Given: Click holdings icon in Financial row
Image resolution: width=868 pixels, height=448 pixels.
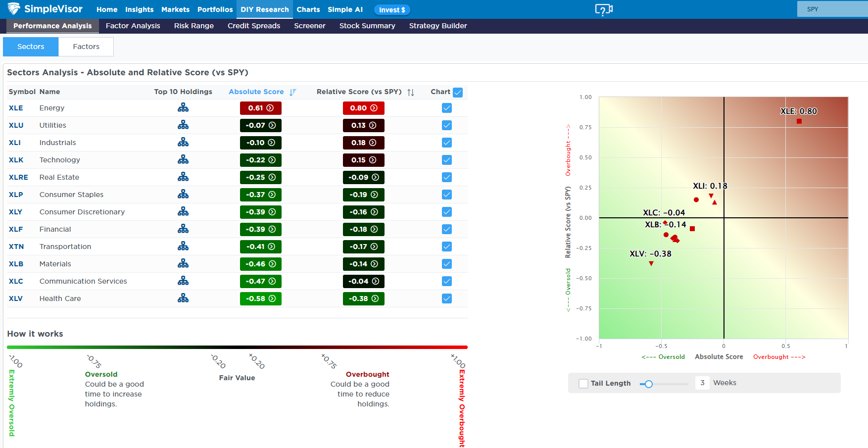Looking at the screenshot, I should click(183, 229).
